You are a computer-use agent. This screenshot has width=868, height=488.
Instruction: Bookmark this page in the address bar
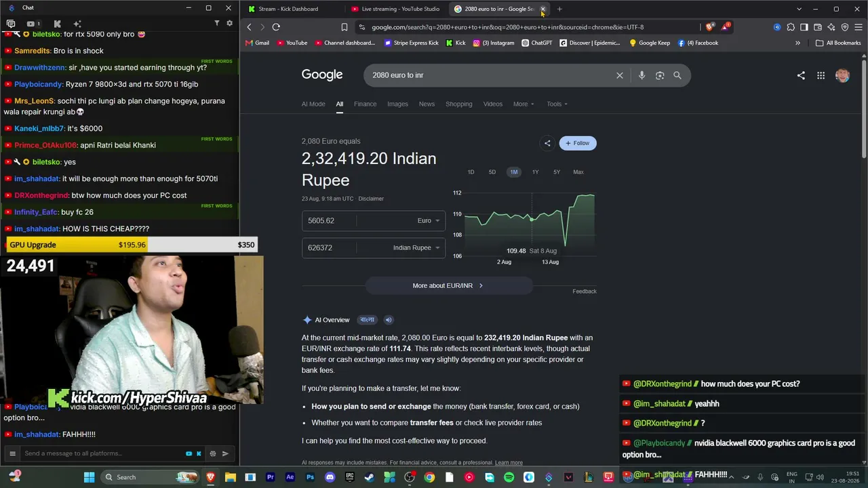pyautogui.click(x=344, y=27)
